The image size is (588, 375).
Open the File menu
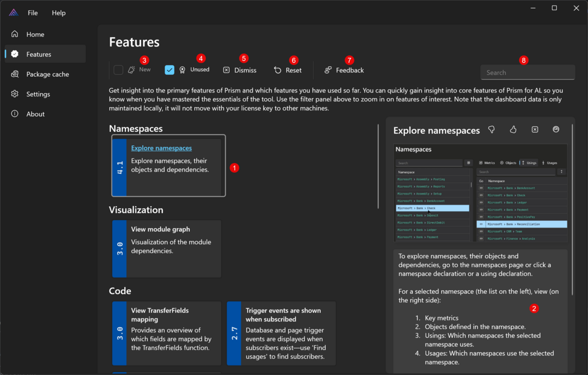[x=33, y=13]
